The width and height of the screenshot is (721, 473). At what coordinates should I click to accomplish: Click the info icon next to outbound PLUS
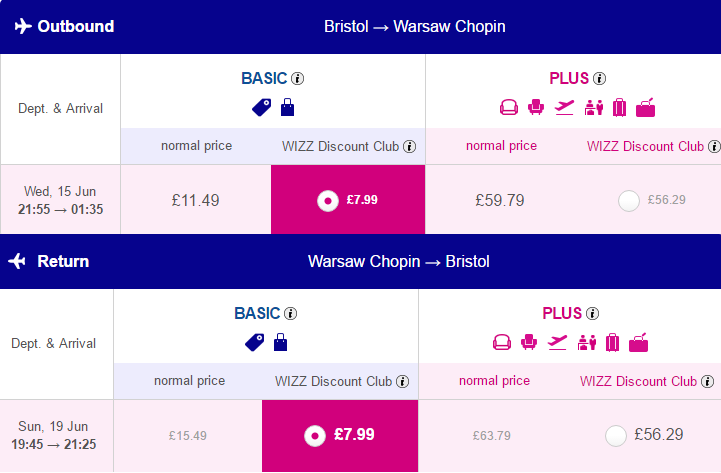[x=599, y=79]
